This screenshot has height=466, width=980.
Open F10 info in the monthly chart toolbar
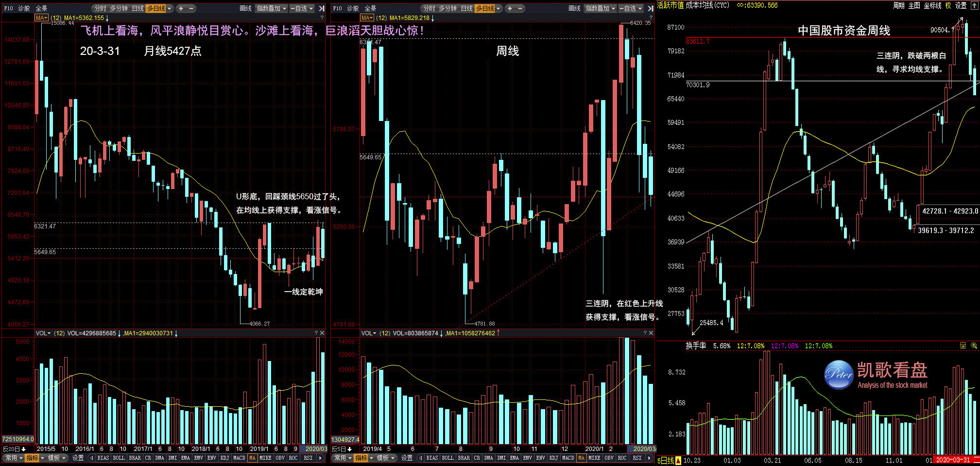pyautogui.click(x=9, y=8)
